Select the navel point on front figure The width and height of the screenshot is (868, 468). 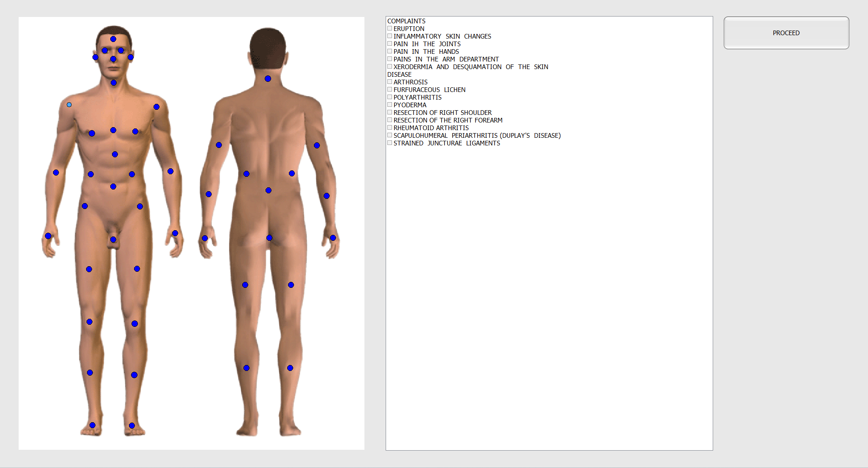113,187
